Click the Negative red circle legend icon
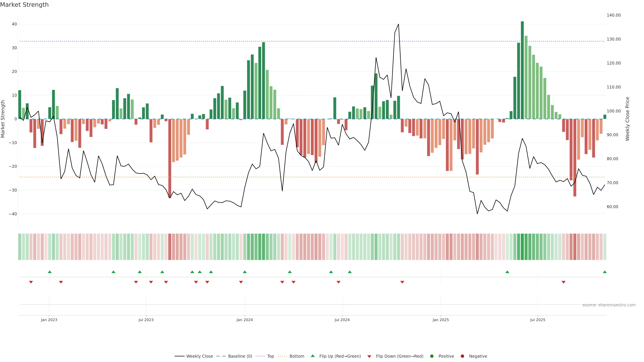This screenshot has height=362, width=644. (x=462, y=356)
